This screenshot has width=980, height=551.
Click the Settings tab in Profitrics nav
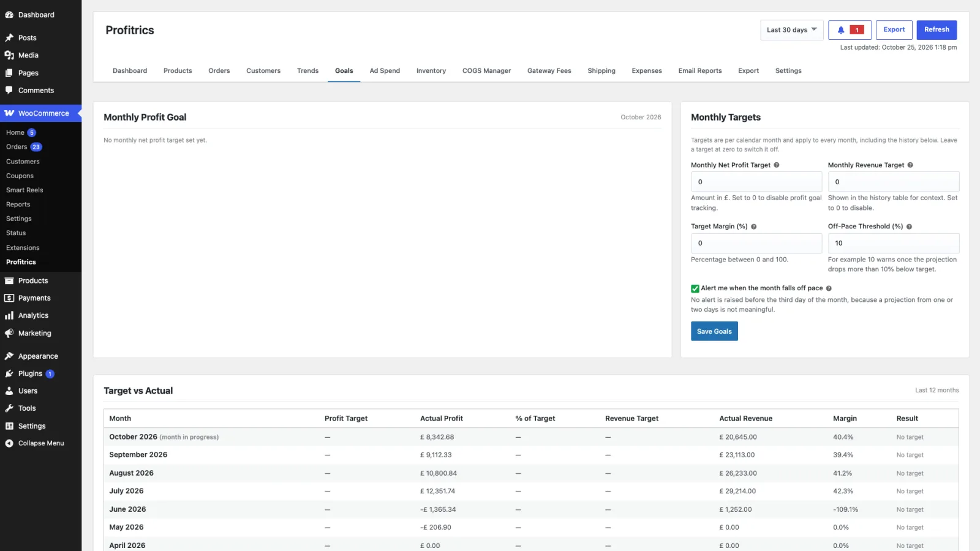(x=788, y=71)
